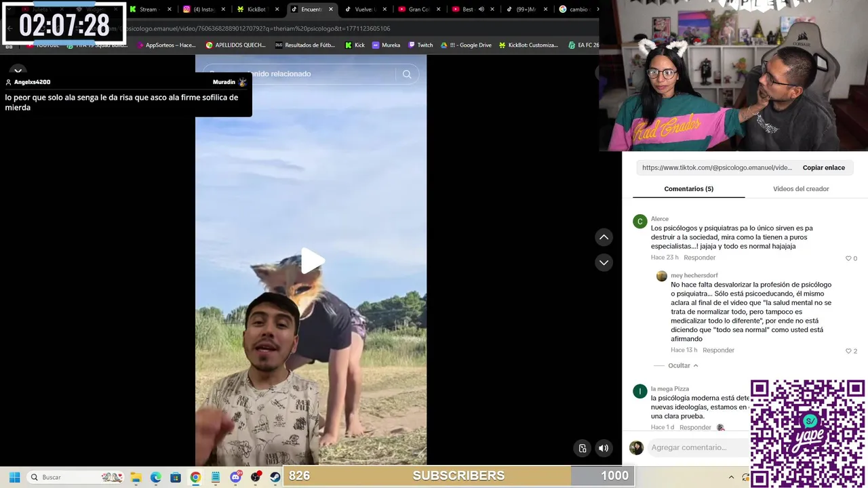Open la mega Pizza's avatar
868x488 pixels.
coord(640,392)
